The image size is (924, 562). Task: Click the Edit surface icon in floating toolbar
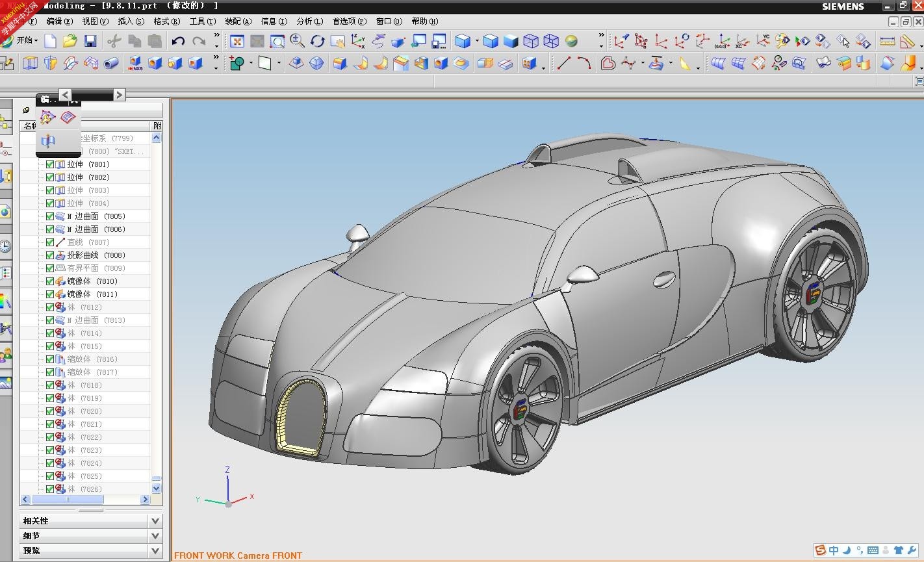68,118
